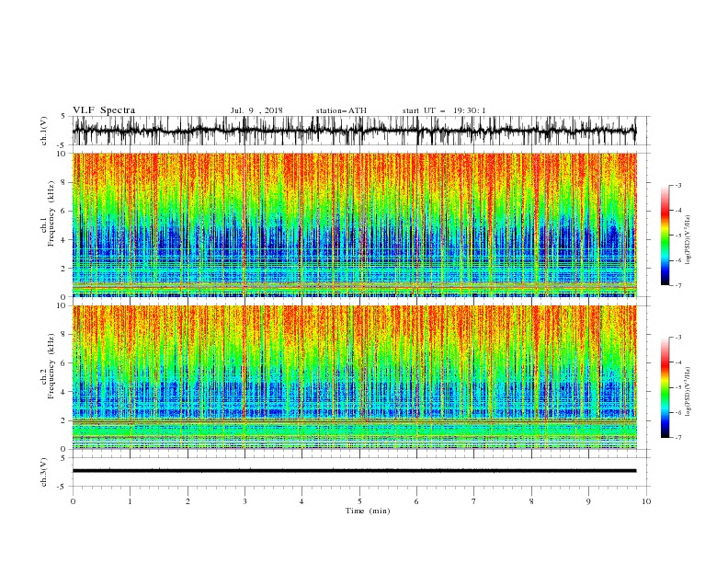
Task: Click the ch.2 PSD color scale bar
Action: 665,387
